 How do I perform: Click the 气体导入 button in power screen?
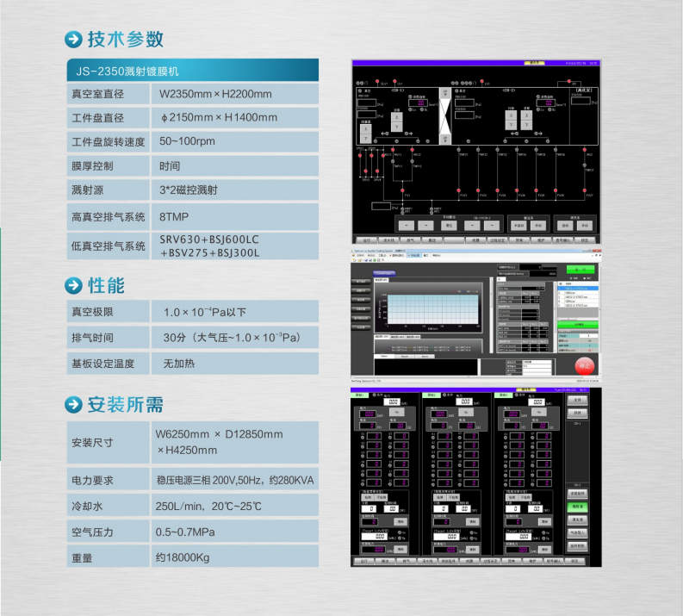pos(578,532)
